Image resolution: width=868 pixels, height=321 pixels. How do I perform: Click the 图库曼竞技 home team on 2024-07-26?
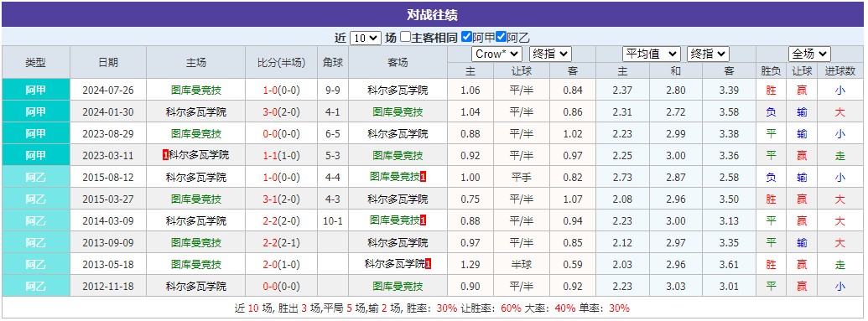[x=196, y=91]
